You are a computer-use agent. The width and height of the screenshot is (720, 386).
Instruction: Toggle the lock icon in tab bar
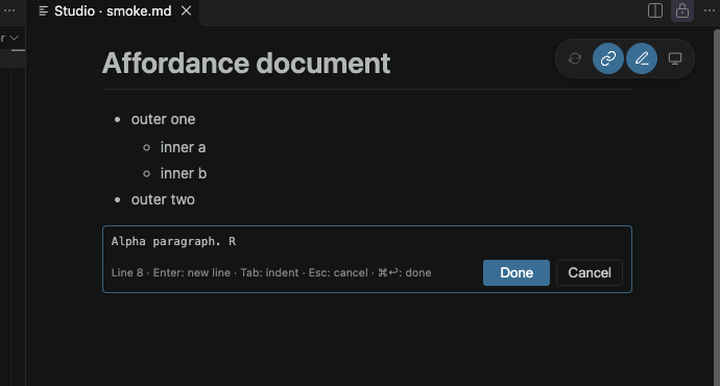[682, 11]
